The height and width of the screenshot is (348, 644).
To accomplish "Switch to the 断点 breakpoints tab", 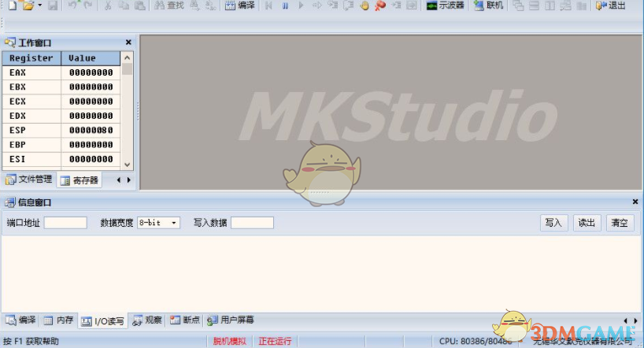I will [185, 320].
